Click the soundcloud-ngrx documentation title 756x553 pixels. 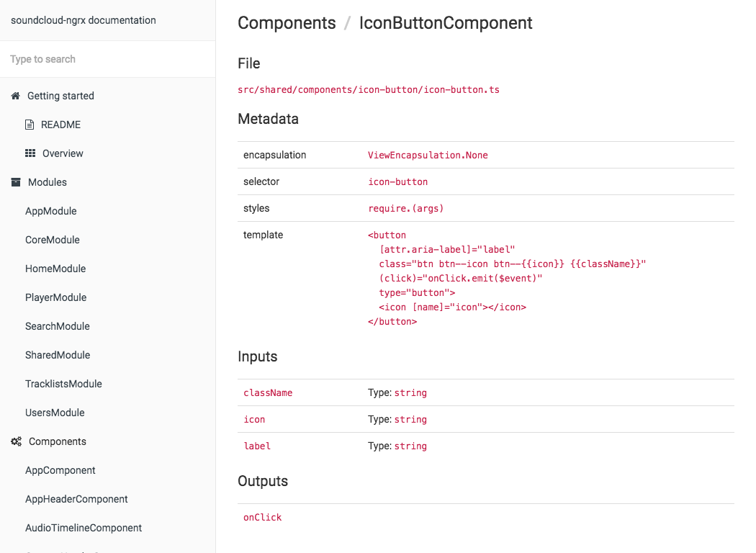point(84,20)
